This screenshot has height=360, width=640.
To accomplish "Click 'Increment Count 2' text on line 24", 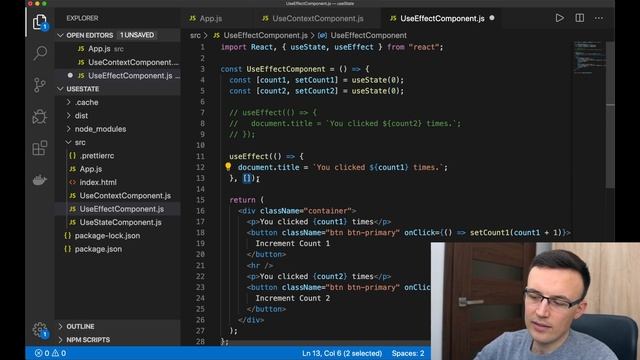I will (x=293, y=298).
